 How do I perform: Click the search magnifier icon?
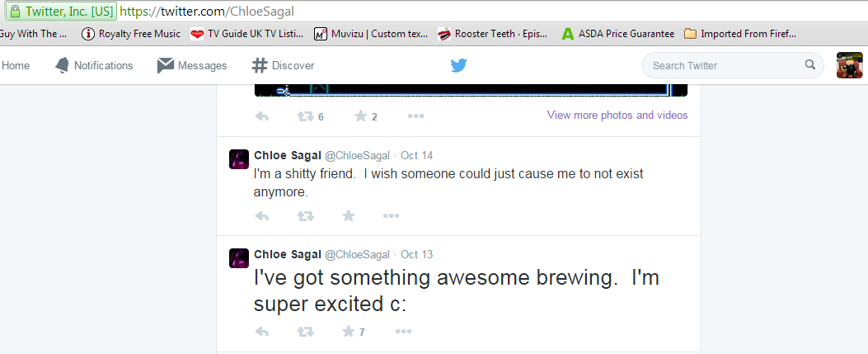tap(810, 66)
